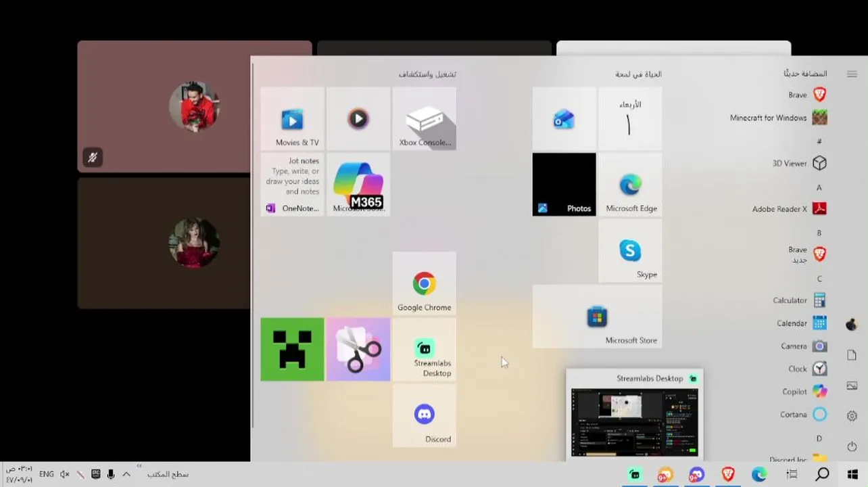This screenshot has height=487, width=868.
Task: Open Copilot from app list
Action: tap(804, 392)
